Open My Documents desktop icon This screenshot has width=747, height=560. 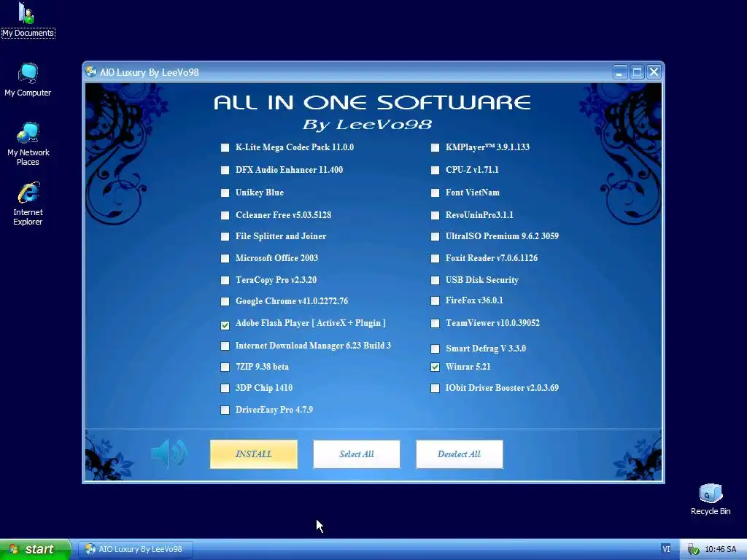click(x=28, y=20)
